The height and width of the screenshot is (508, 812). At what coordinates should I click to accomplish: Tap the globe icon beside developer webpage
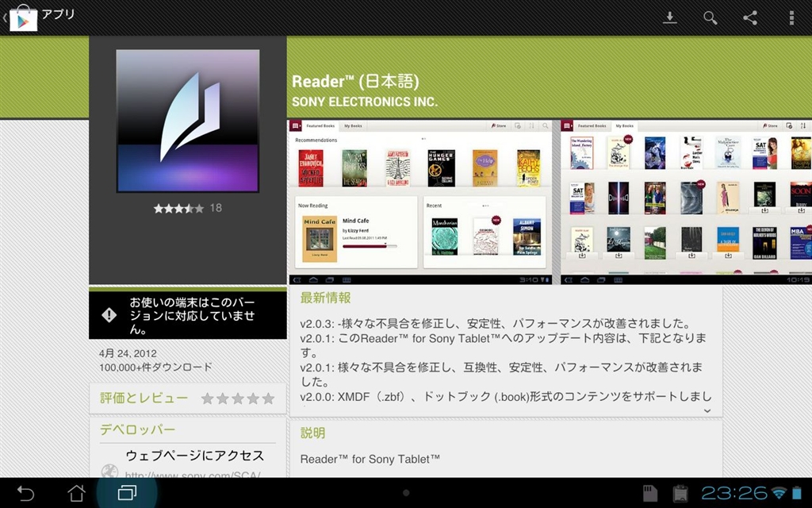(x=109, y=470)
